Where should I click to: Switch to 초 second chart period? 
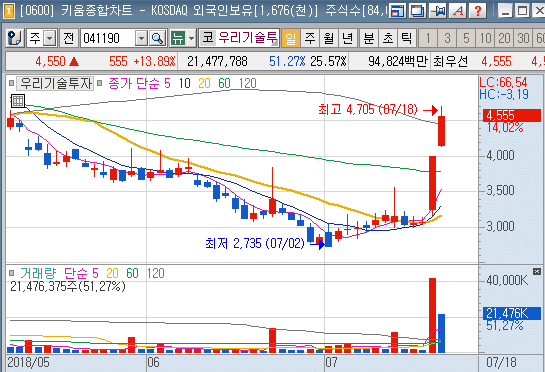pyautogui.click(x=388, y=38)
